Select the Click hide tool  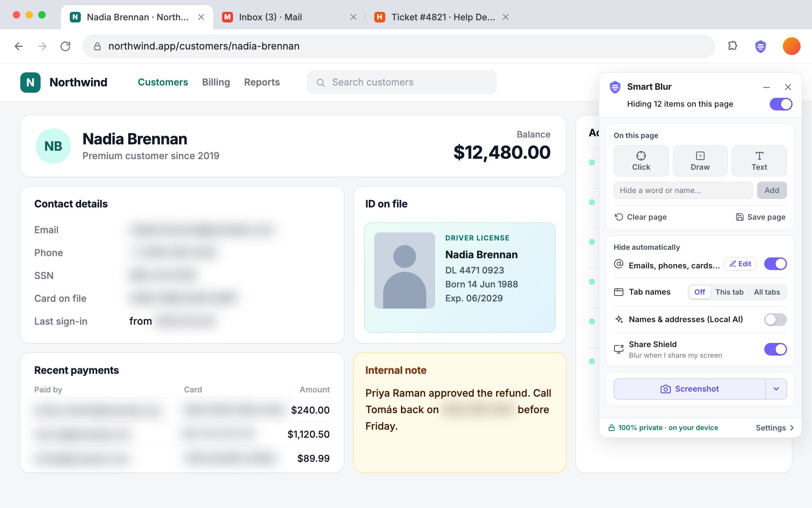pyautogui.click(x=641, y=161)
